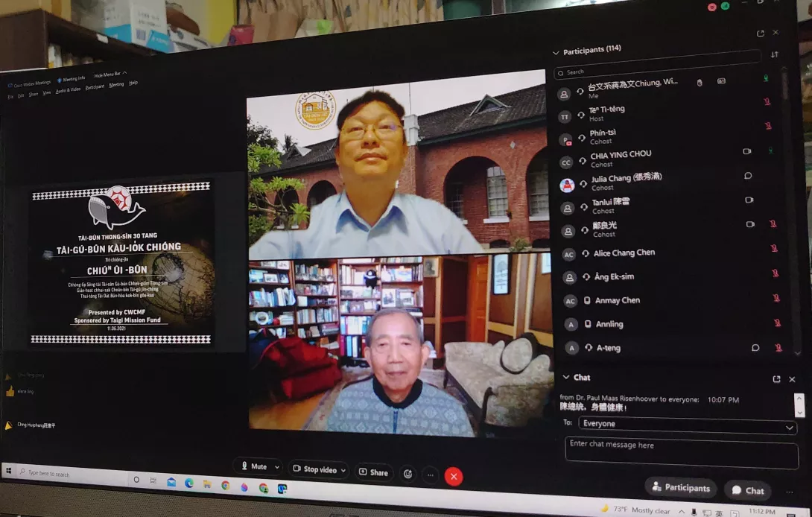The width and height of the screenshot is (812, 517).
Task: Click my green microphone icon in list
Action: [765, 78]
